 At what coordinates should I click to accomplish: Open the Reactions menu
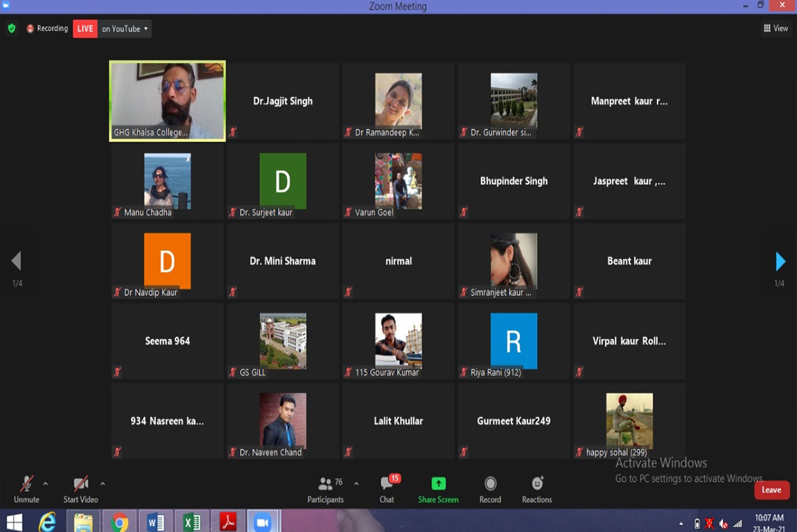[537, 489]
